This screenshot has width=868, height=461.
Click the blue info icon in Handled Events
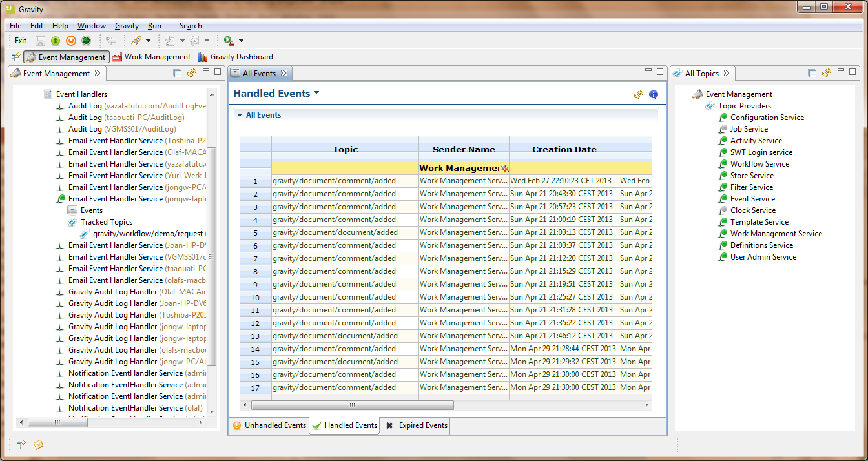tap(653, 94)
